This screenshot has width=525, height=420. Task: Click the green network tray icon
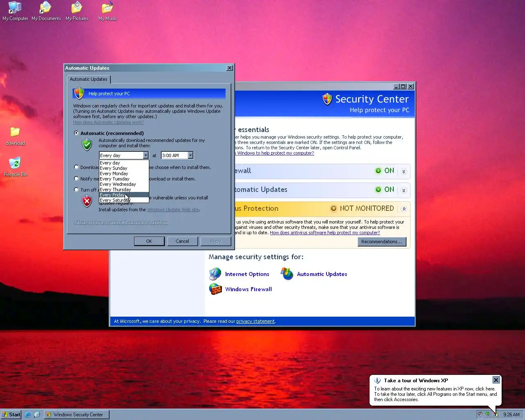click(488, 414)
